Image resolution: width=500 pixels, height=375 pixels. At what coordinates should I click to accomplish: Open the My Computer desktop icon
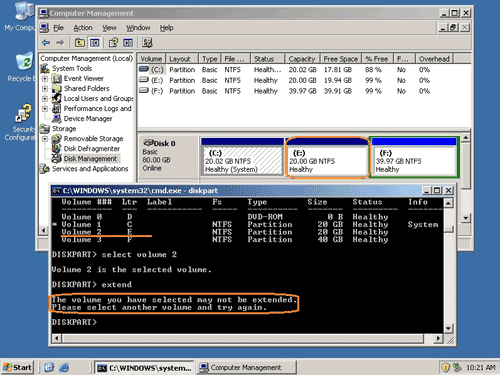24,12
